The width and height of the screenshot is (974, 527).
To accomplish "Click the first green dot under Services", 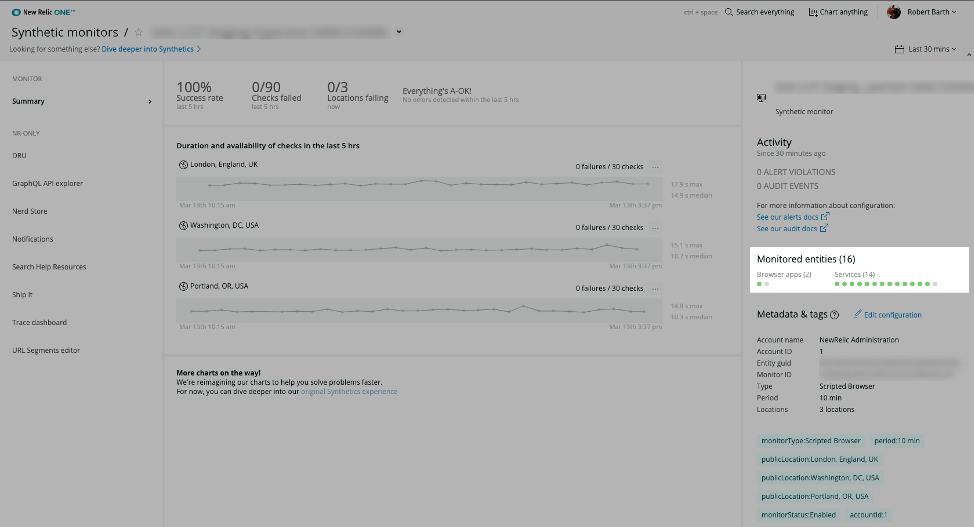I will (837, 284).
